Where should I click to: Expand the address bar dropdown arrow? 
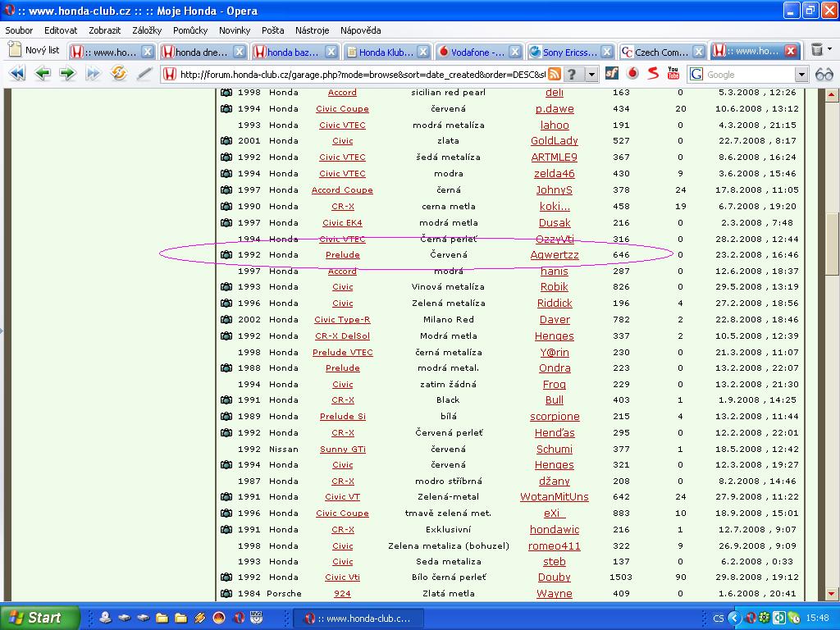point(590,75)
